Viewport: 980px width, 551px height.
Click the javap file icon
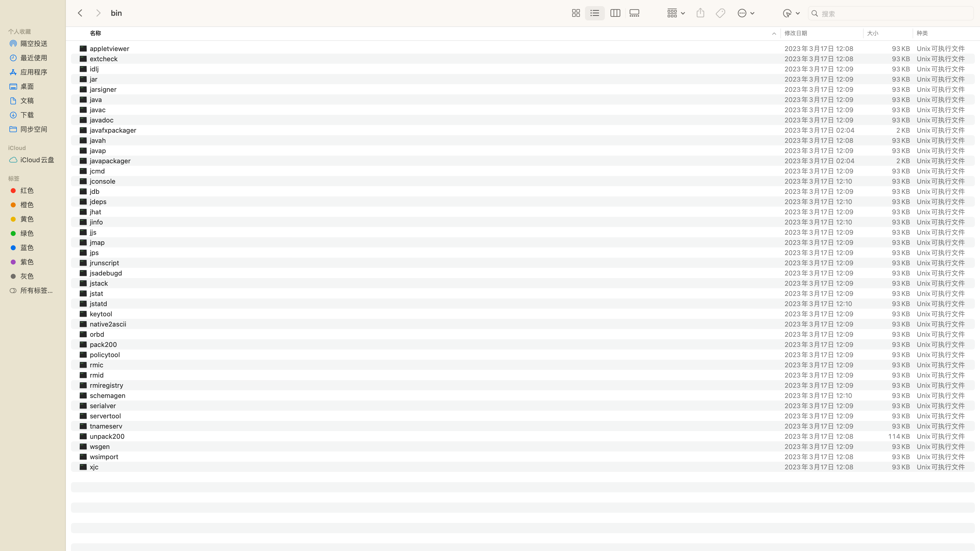(x=83, y=151)
